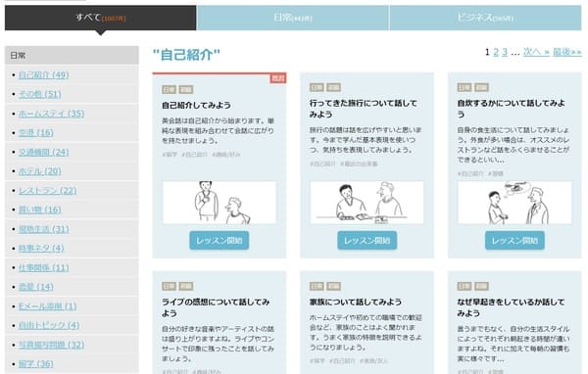
Task: Start the travel talk lesson with レッスン開始
Action: click(x=367, y=241)
